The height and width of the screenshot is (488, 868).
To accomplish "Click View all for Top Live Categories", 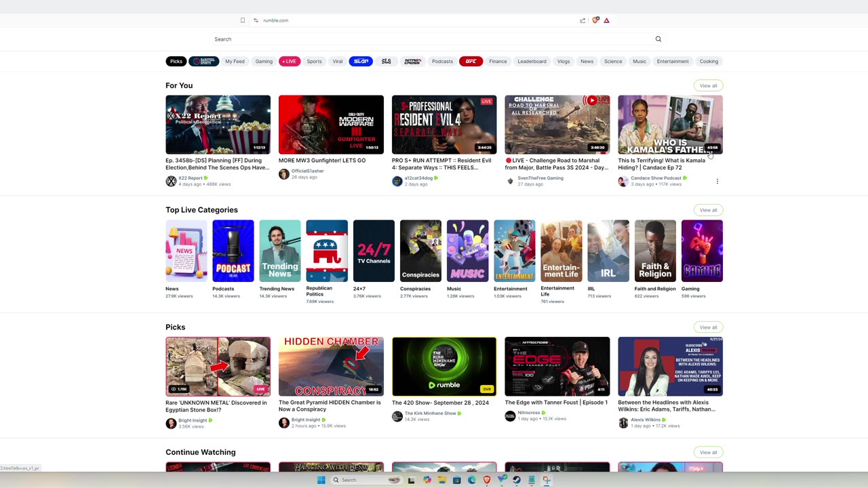I will pyautogui.click(x=708, y=210).
